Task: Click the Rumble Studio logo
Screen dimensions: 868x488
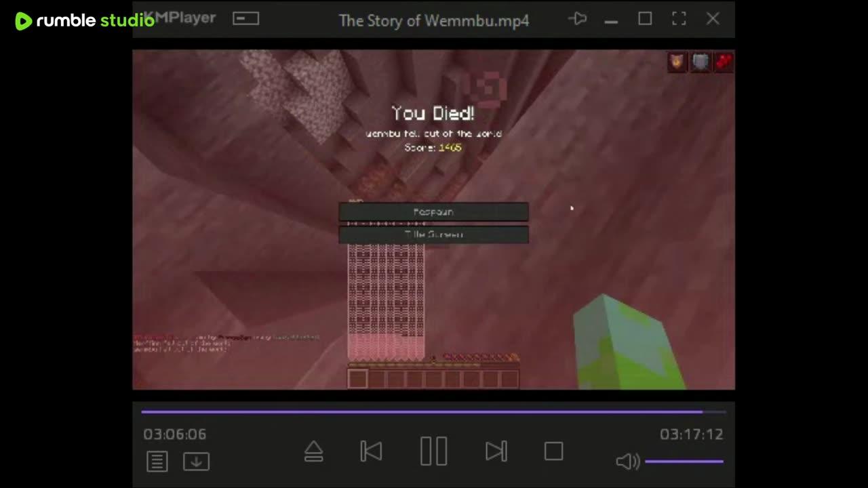Action: (x=85, y=20)
